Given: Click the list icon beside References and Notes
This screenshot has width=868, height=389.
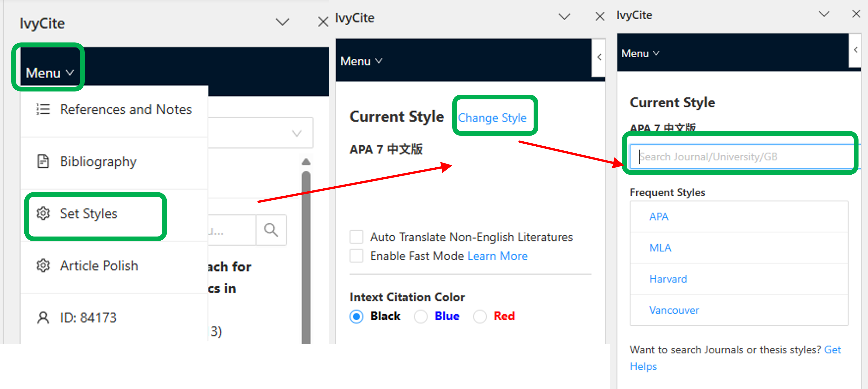Looking at the screenshot, I should pos(43,109).
